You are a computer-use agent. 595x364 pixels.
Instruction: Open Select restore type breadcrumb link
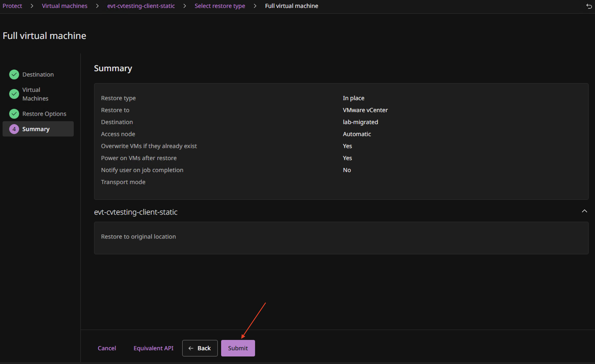tap(220, 6)
